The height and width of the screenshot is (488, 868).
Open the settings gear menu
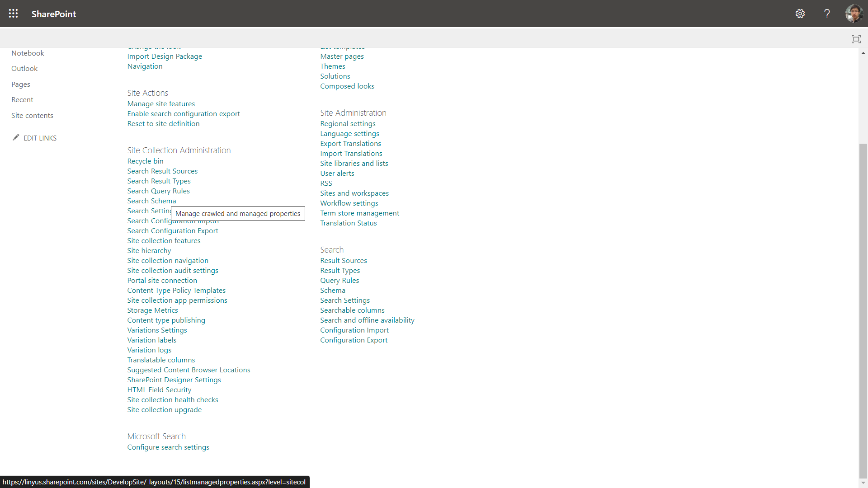pos(800,14)
